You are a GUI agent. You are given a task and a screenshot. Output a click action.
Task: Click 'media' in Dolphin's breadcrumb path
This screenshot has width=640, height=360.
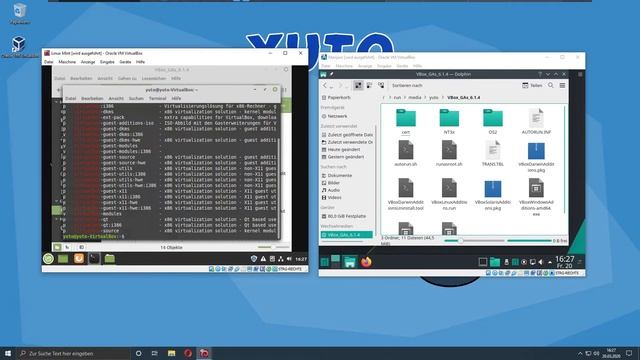pos(415,98)
